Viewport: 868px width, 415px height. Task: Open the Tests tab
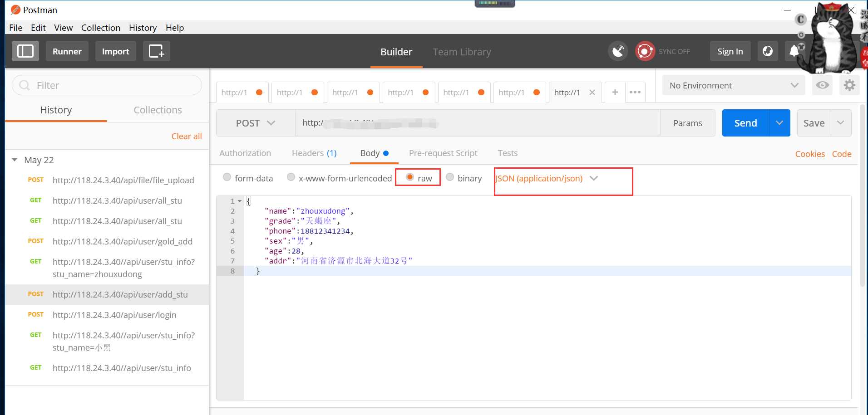point(508,153)
